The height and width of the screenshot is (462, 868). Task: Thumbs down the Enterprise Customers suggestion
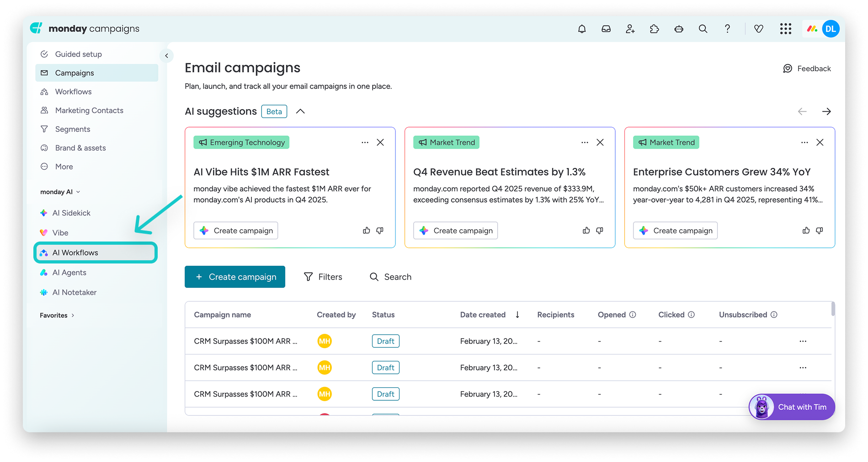(820, 231)
